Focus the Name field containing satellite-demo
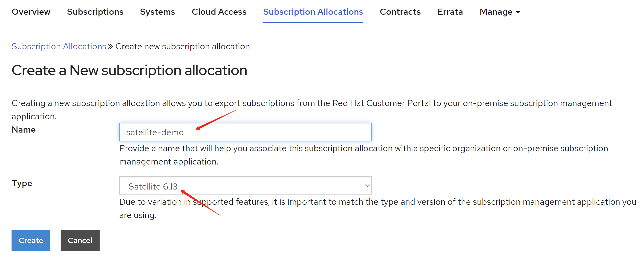This screenshot has width=644, height=274. point(245,132)
